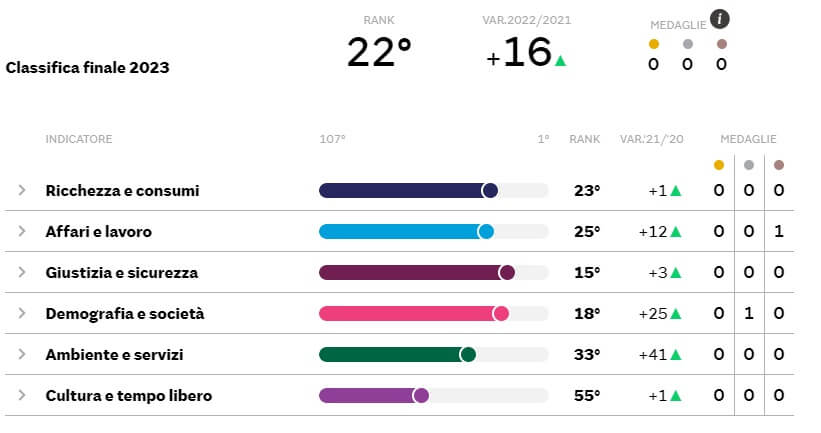Click bronze medal dot above table column
This screenshot has width=821, height=433.
pos(779,165)
